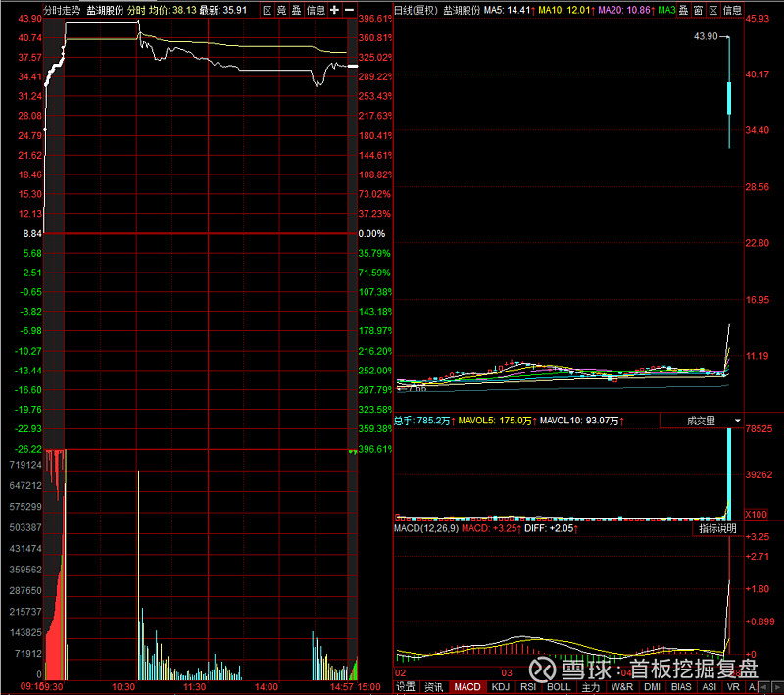Click the 区 button in intraday chart header
The height and width of the screenshot is (695, 784).
coord(267,10)
